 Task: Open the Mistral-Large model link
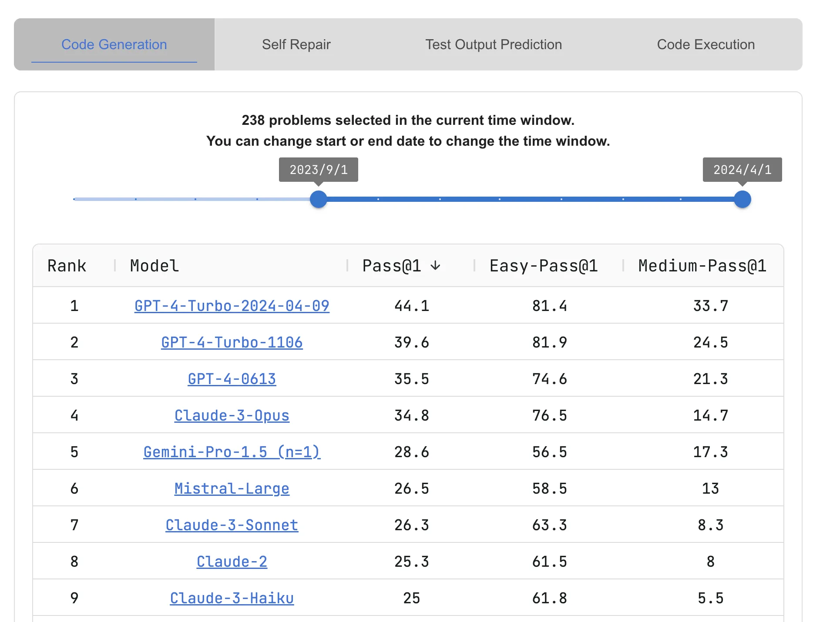(232, 488)
